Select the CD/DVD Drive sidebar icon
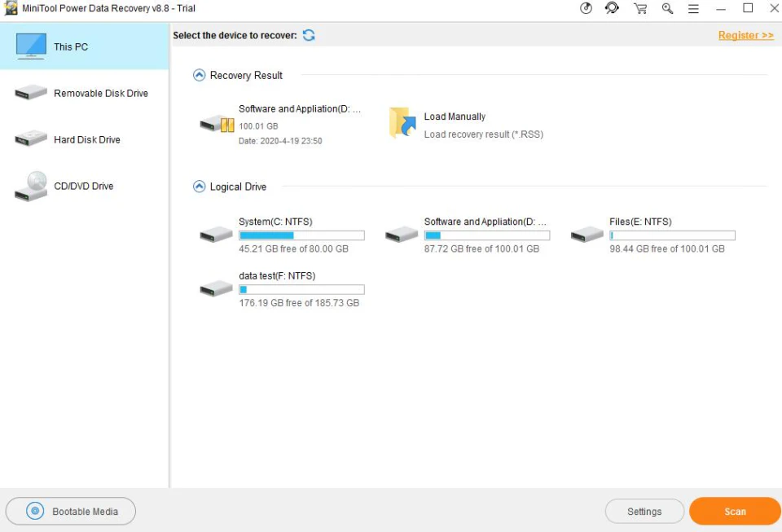The height and width of the screenshot is (532, 782). pyautogui.click(x=30, y=184)
